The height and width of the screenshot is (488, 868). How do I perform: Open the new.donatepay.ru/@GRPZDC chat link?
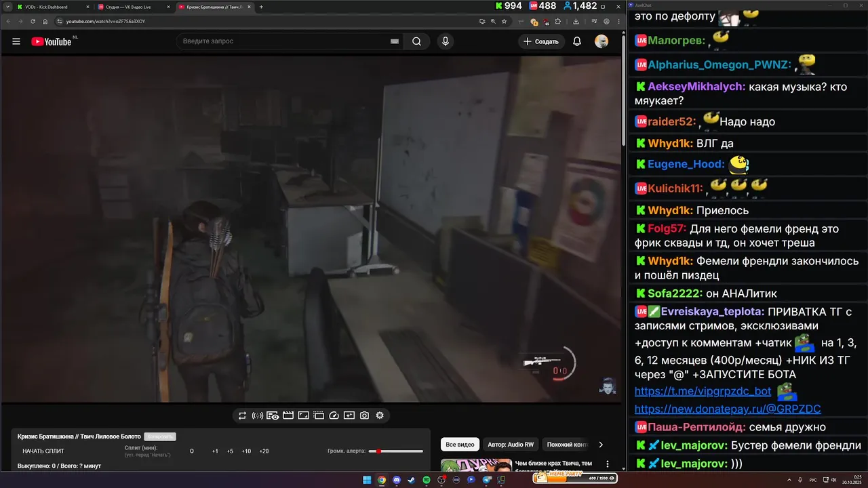[728, 409]
